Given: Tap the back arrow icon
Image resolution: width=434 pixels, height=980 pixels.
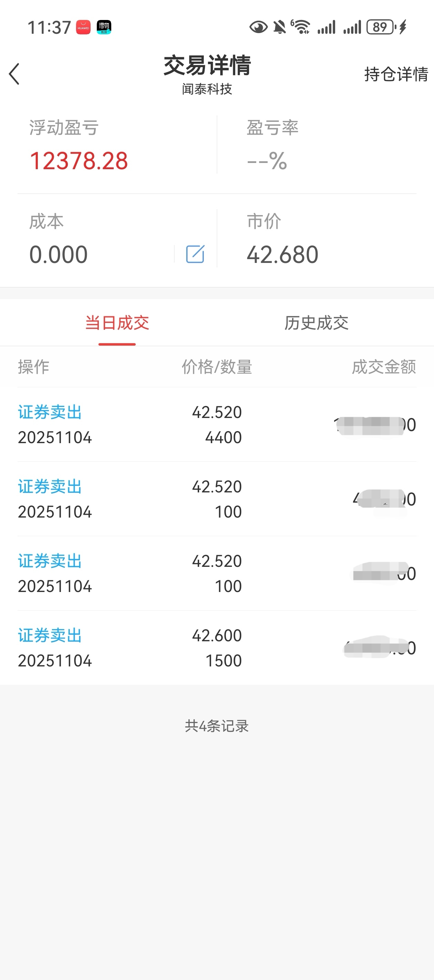Looking at the screenshot, I should (14, 74).
